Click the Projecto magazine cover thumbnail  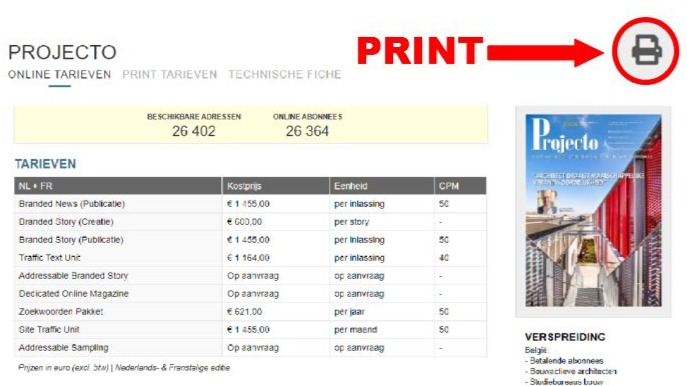tap(593, 211)
